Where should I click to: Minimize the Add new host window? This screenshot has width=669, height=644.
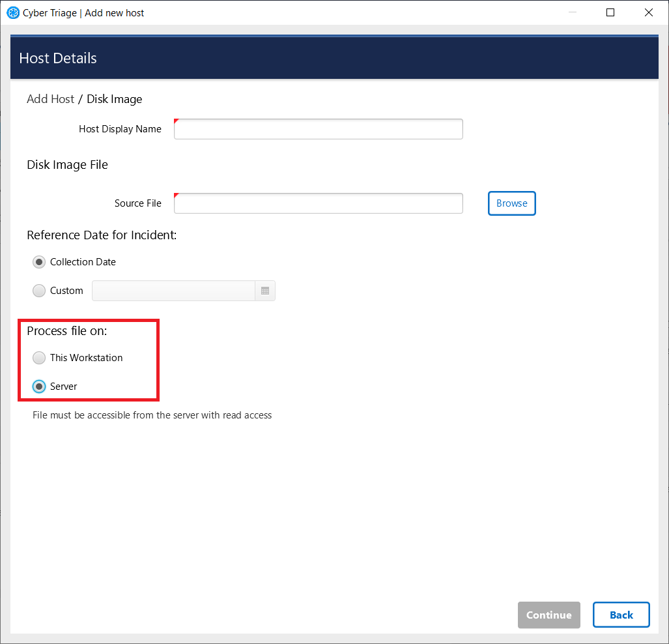[x=571, y=12]
